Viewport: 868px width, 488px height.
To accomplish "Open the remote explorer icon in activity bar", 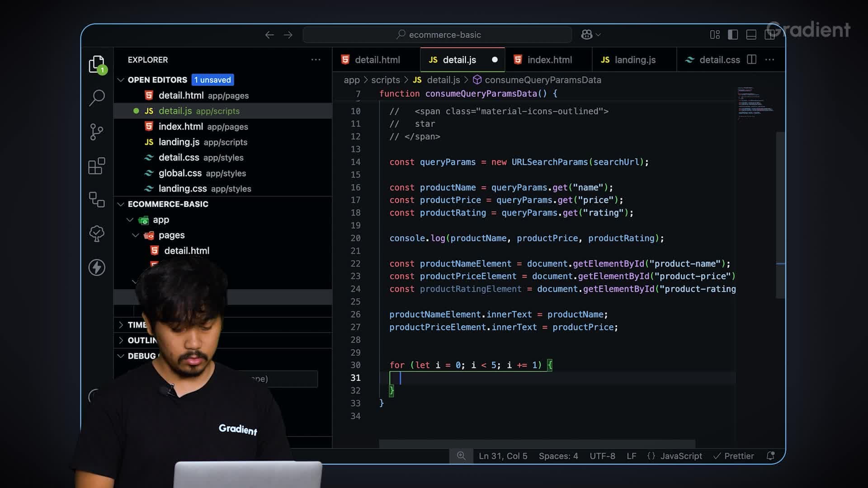I will tap(97, 199).
